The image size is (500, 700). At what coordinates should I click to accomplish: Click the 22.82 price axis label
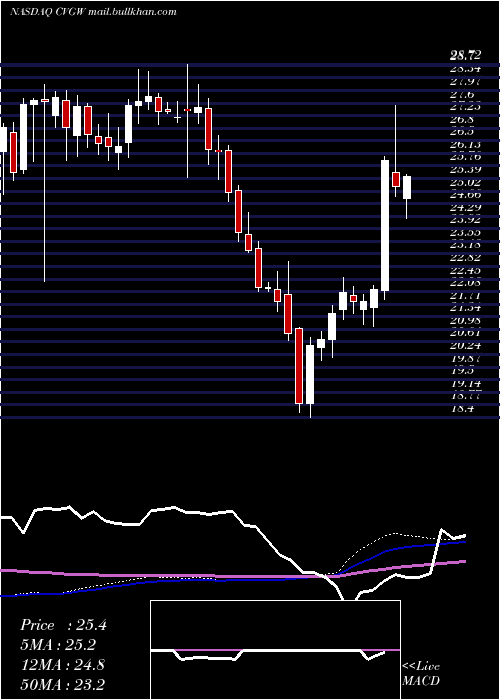point(465,258)
